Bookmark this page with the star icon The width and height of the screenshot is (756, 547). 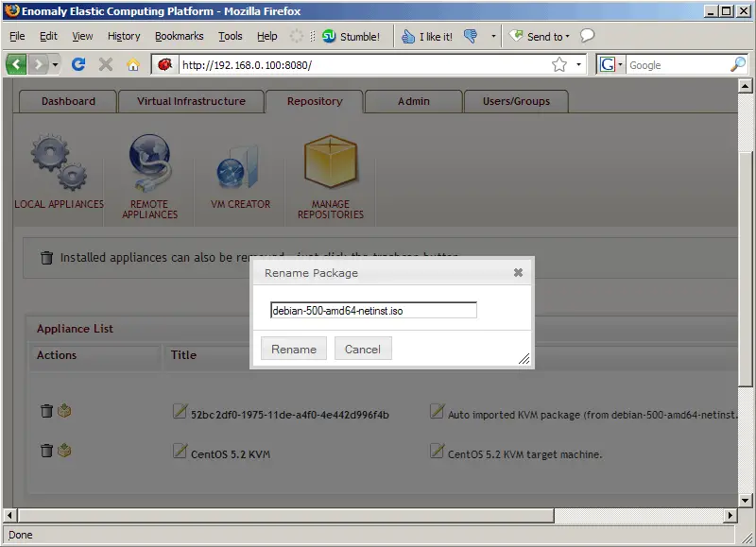click(559, 64)
